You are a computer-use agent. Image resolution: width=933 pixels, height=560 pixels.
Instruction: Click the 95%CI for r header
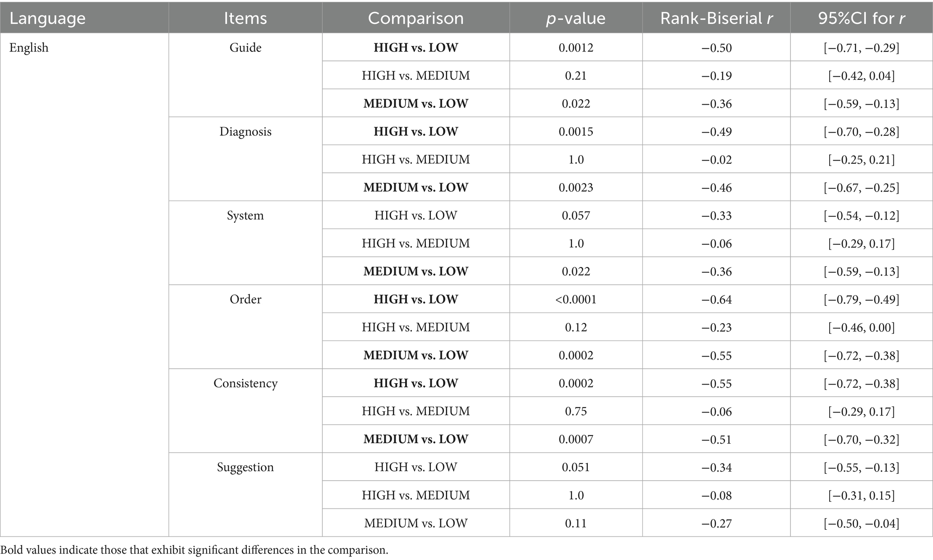861,18
